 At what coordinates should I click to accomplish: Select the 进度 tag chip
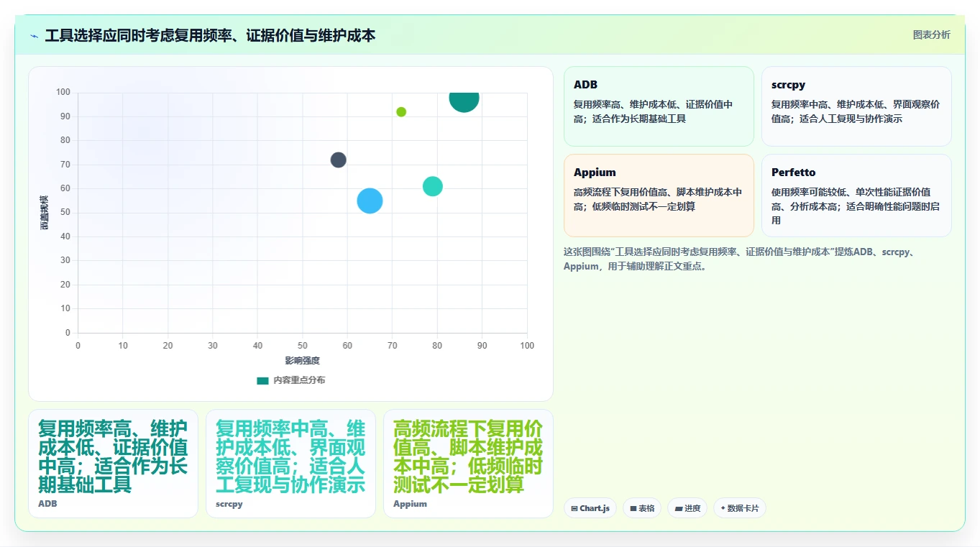click(687, 508)
